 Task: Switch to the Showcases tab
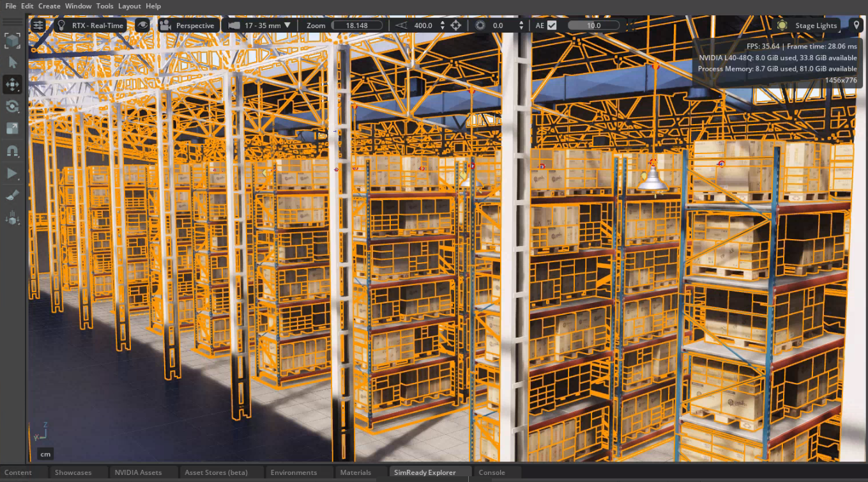(x=73, y=472)
